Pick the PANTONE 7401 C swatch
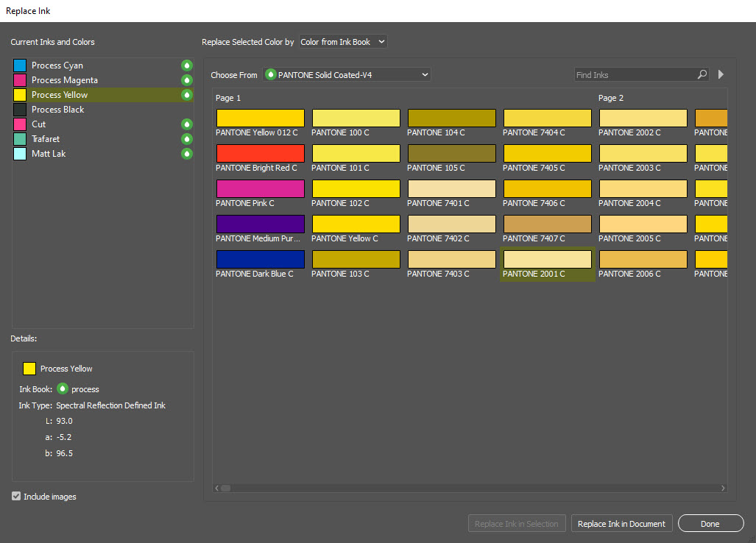756x543 pixels. (x=452, y=188)
